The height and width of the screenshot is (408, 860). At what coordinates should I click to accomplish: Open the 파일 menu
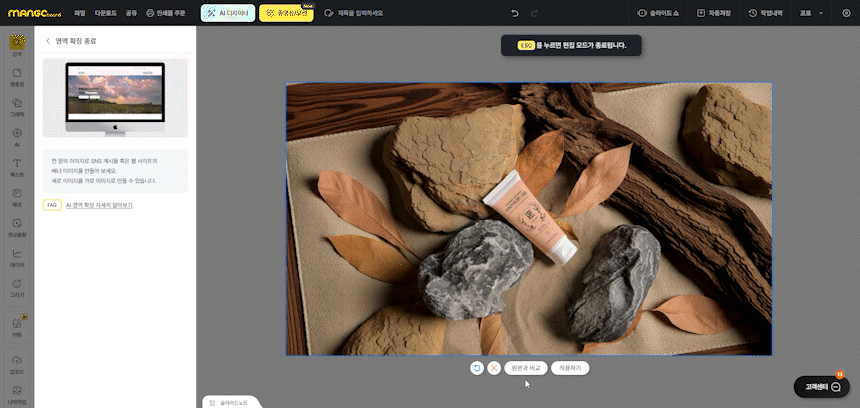79,13
